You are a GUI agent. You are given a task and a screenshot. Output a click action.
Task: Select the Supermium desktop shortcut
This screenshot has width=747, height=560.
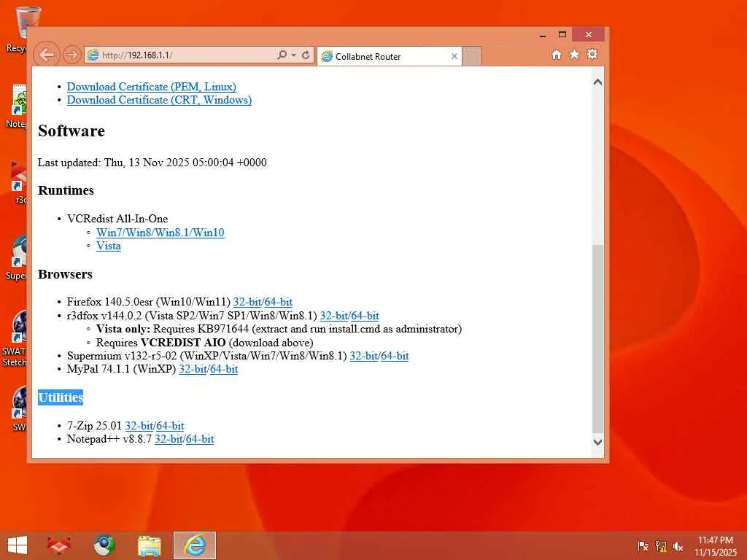(16, 257)
